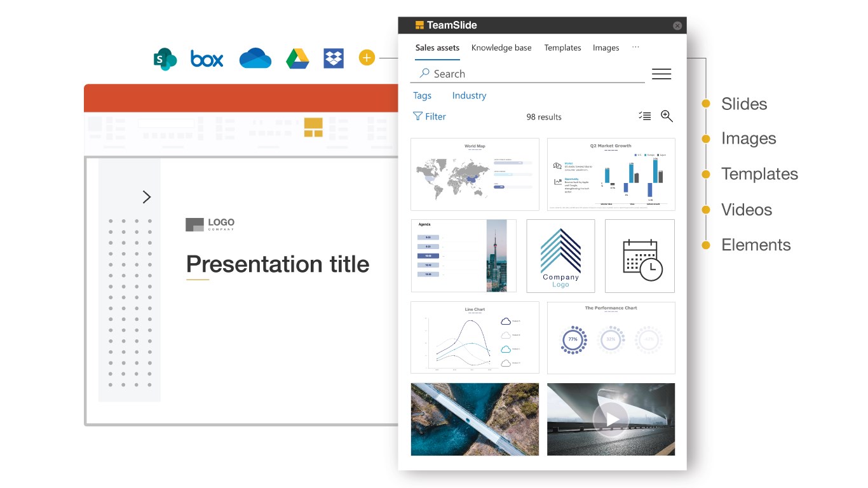
Task: Select the aerial bridge photo
Action: 475,419
